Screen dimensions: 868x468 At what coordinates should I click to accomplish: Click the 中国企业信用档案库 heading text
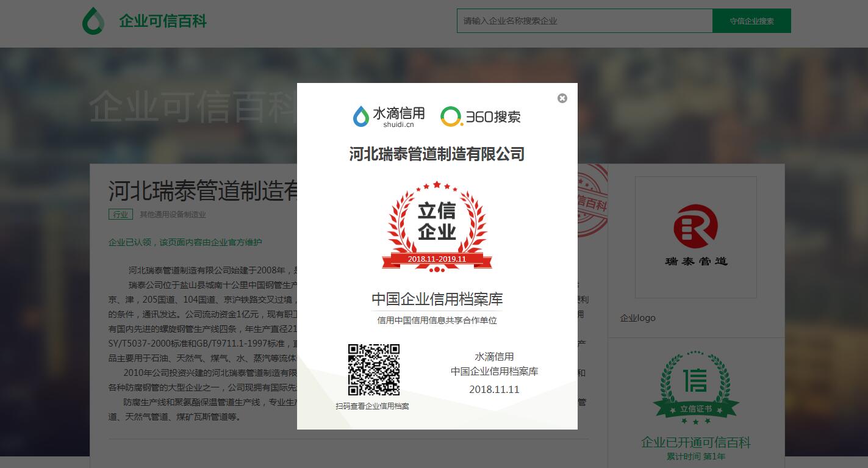click(437, 299)
